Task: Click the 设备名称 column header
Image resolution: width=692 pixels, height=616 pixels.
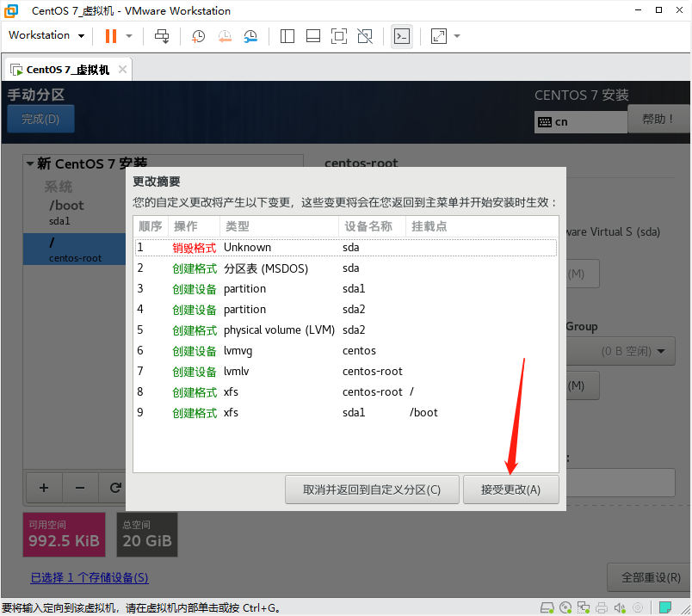Action: [372, 226]
